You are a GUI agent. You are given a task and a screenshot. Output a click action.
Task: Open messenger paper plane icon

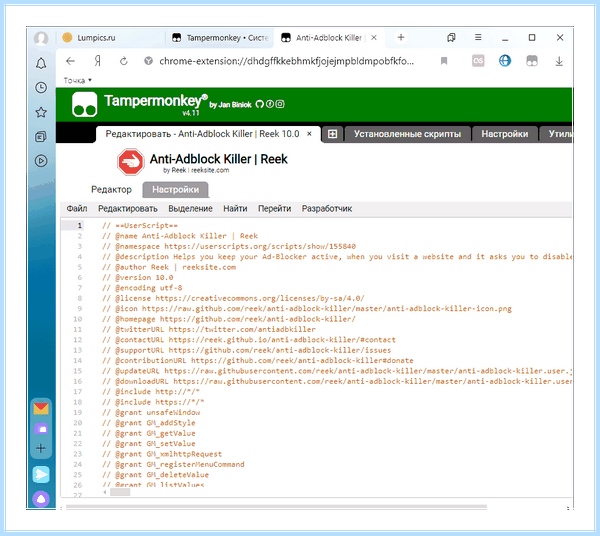[x=41, y=475]
